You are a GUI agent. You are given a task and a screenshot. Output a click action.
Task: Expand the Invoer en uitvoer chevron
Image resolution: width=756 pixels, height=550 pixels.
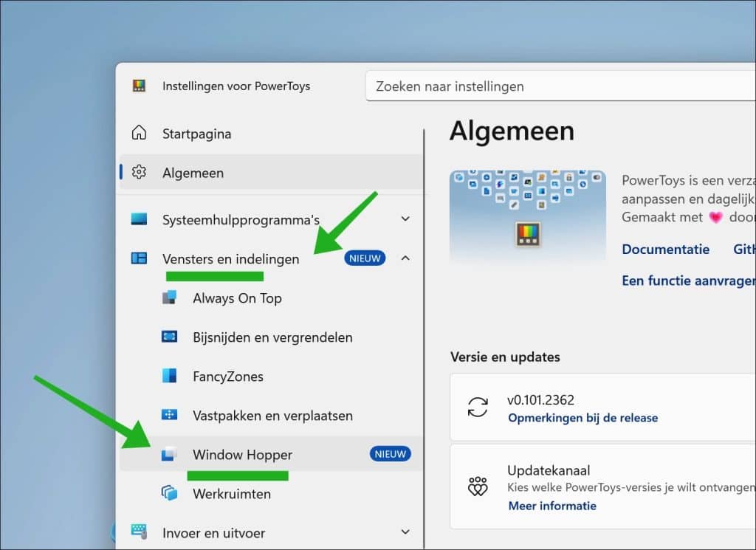point(405,532)
